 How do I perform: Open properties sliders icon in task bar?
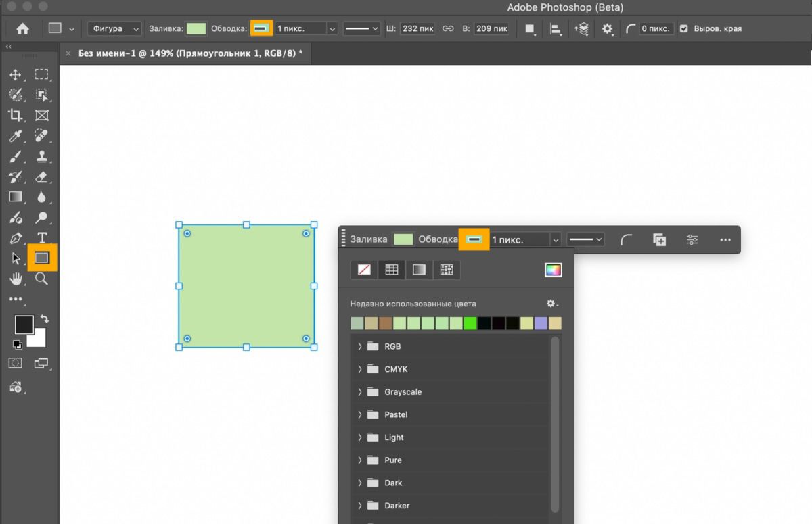point(692,239)
